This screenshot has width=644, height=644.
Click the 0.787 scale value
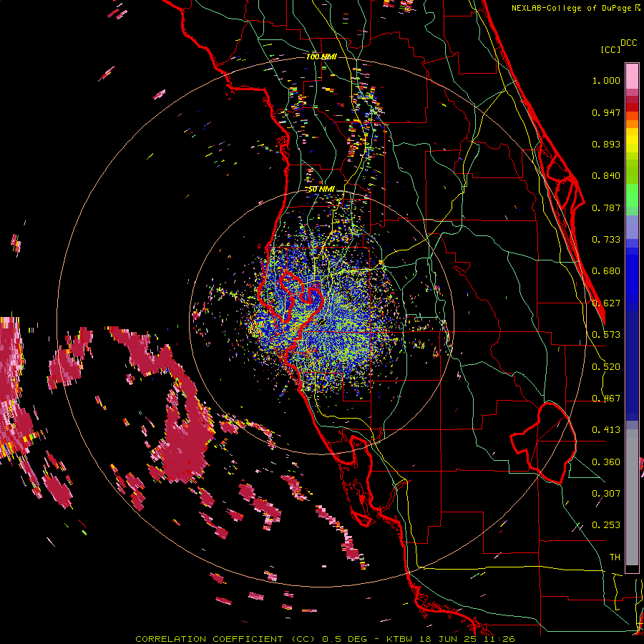(606, 208)
